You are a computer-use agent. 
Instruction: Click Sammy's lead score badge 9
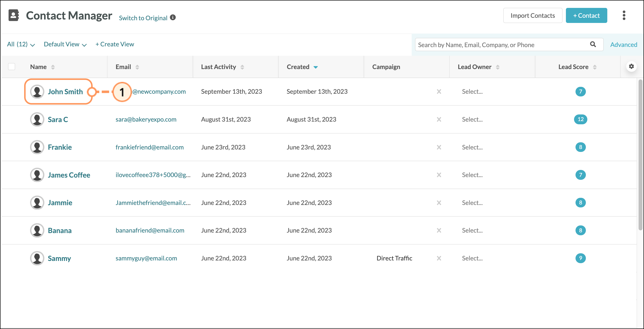pos(580,258)
